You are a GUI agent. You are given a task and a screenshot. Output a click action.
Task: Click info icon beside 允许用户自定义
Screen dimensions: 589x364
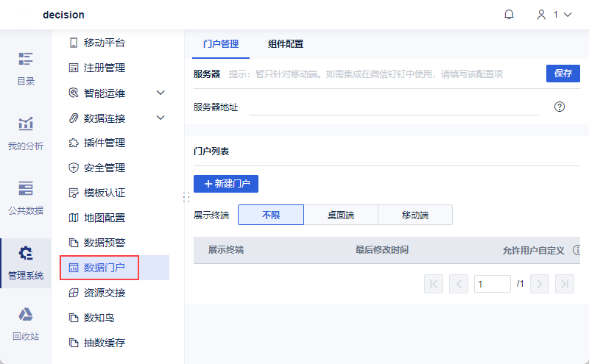(x=576, y=250)
